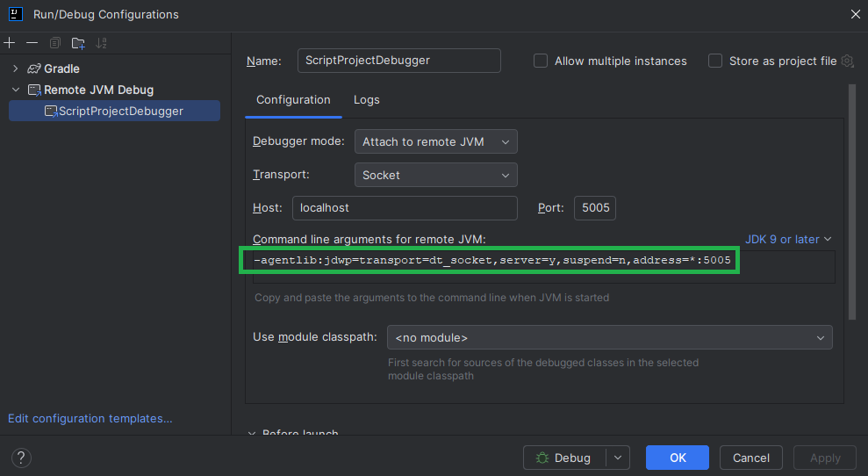Click the Name input field
The height and width of the screenshot is (476, 868).
[399, 61]
